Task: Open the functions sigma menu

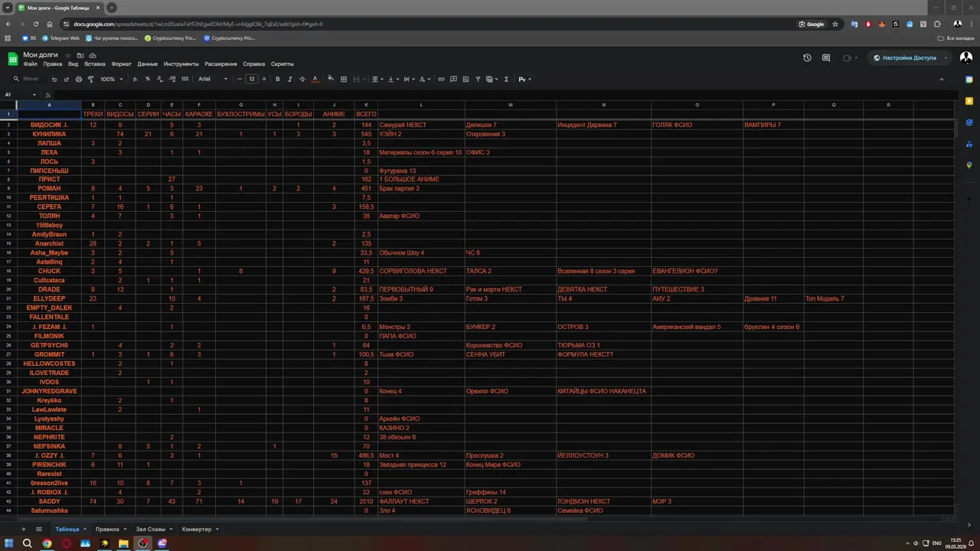Action: click(x=506, y=79)
